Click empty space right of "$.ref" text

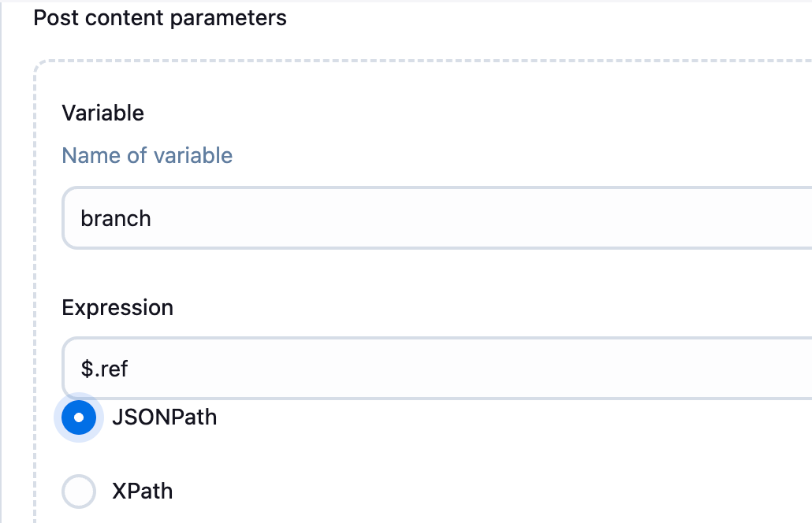[x=473, y=369]
